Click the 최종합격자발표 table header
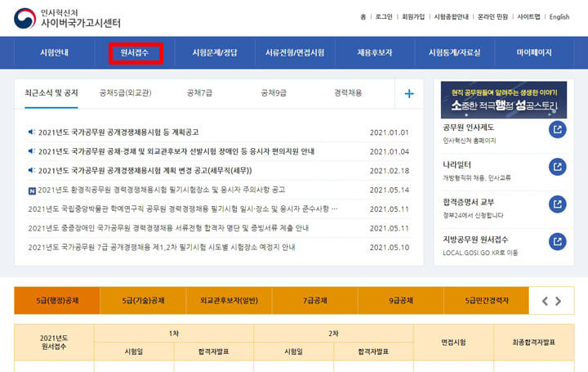This screenshot has width=588, height=372. [x=534, y=343]
